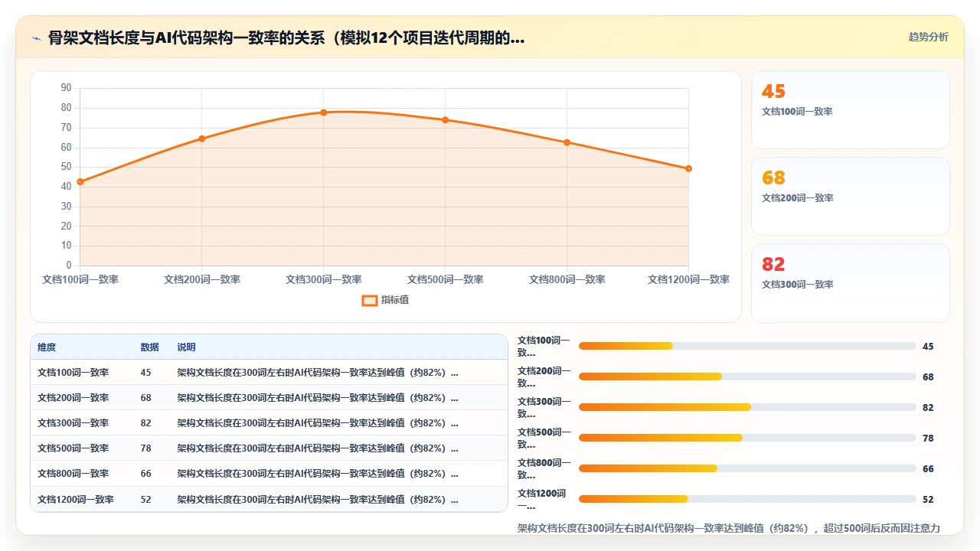Open the stat card showing 82
Screen dimensions: 980x551
[850, 282]
